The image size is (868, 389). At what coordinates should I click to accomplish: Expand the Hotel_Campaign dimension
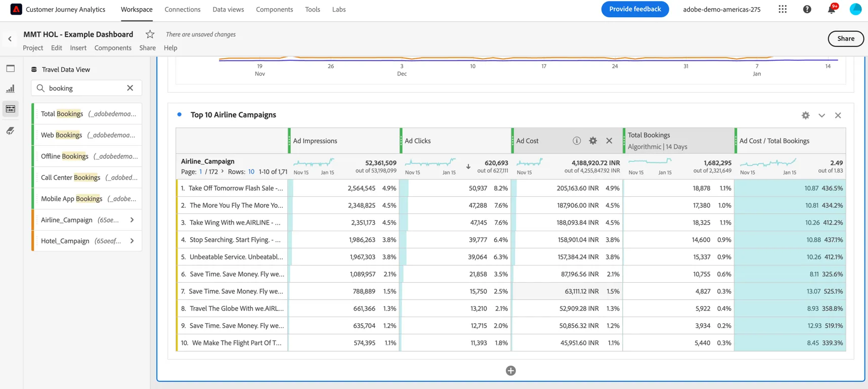[132, 241]
